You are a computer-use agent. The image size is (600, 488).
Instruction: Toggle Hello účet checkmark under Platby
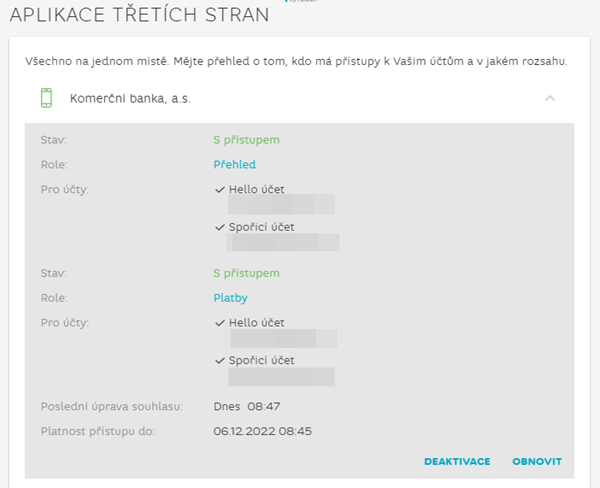220,323
